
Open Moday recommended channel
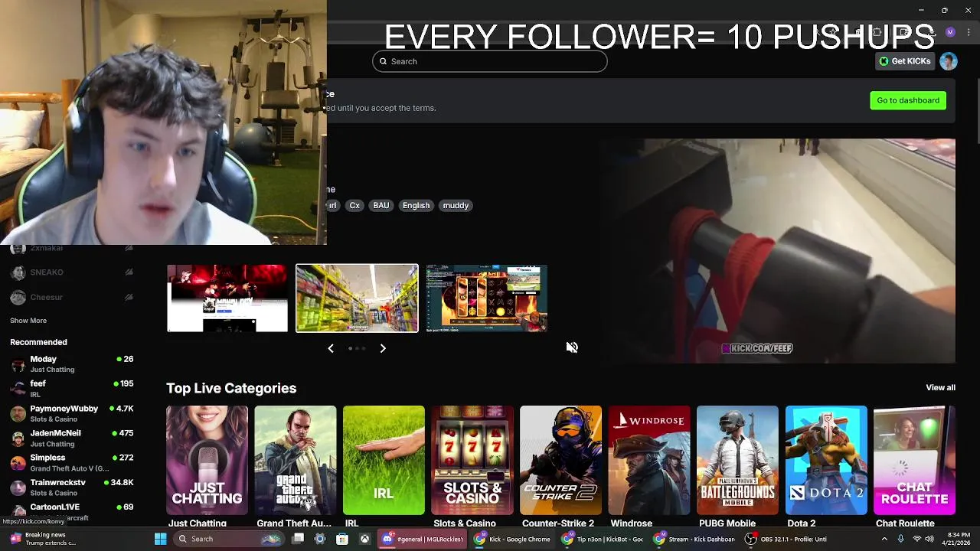pyautogui.click(x=72, y=364)
